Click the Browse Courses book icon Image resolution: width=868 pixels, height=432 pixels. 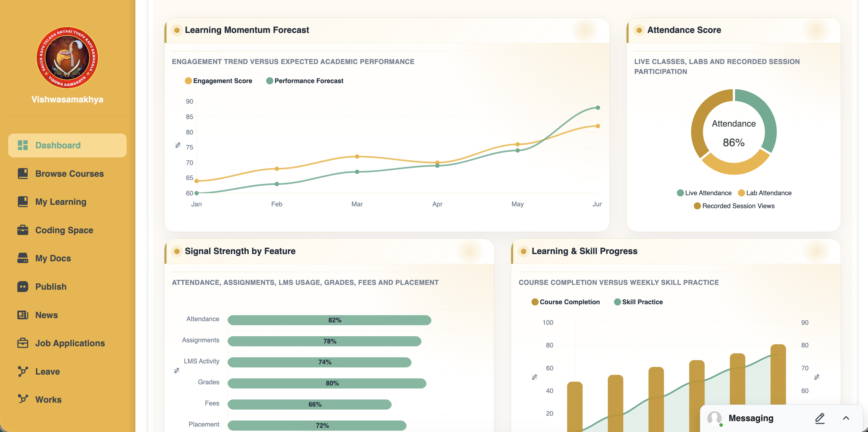coord(23,173)
